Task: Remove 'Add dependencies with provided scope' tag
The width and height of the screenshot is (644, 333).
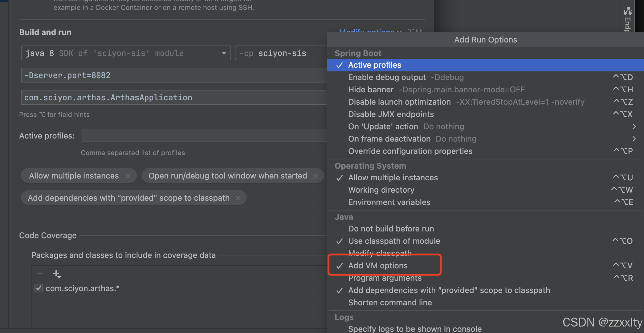Action: click(238, 198)
